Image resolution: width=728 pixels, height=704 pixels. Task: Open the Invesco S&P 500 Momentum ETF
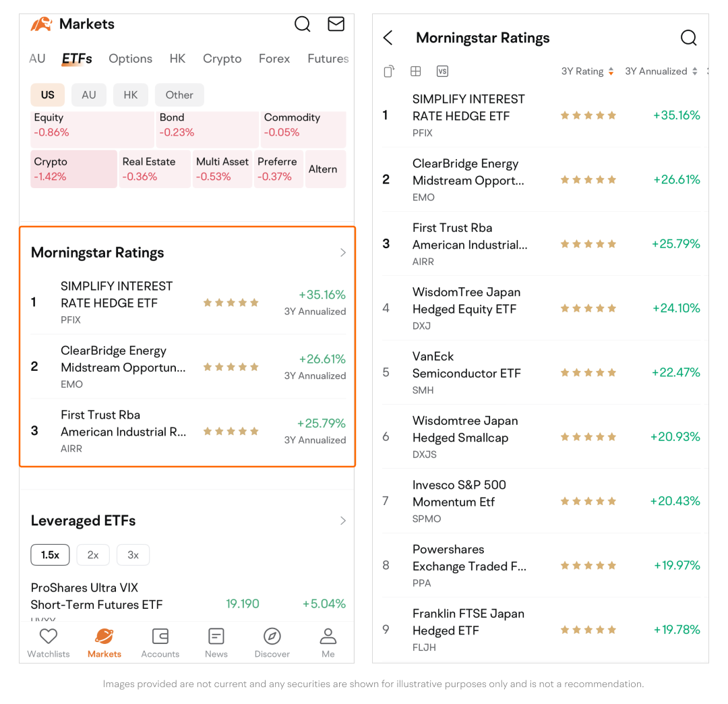pyautogui.click(x=539, y=501)
